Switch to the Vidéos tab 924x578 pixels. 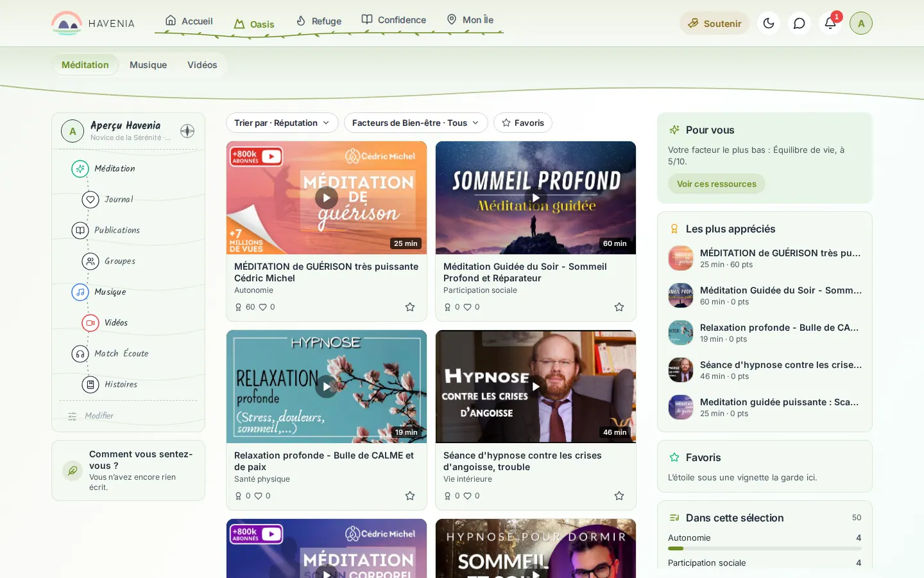tap(202, 65)
